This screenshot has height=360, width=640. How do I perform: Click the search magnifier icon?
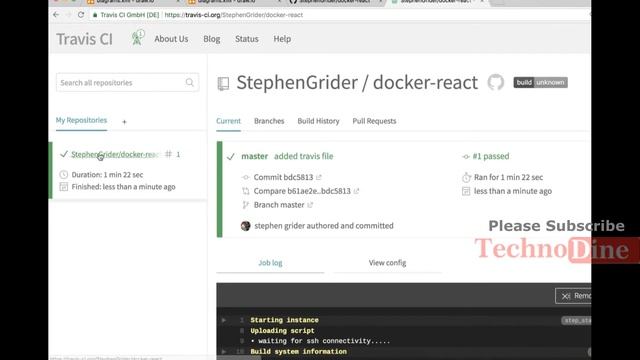189,82
